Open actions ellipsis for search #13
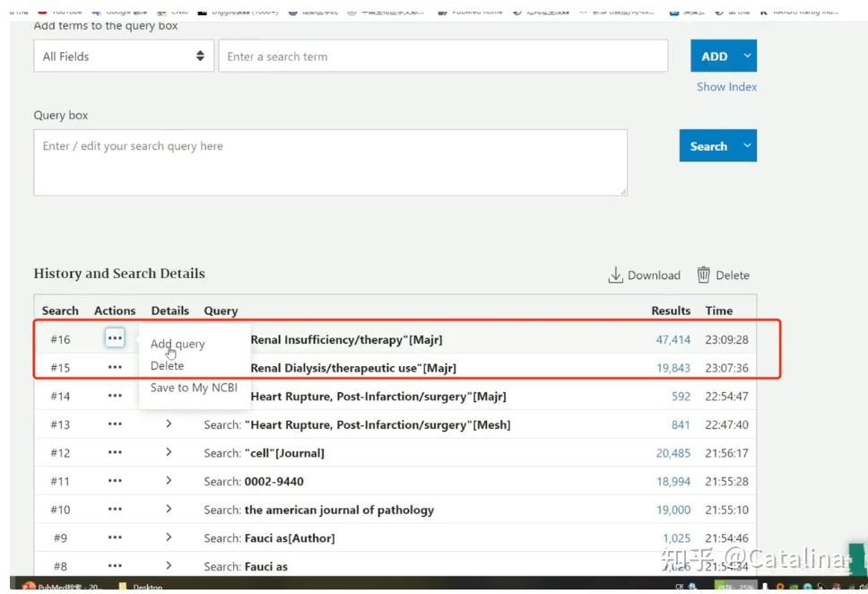 (x=115, y=424)
